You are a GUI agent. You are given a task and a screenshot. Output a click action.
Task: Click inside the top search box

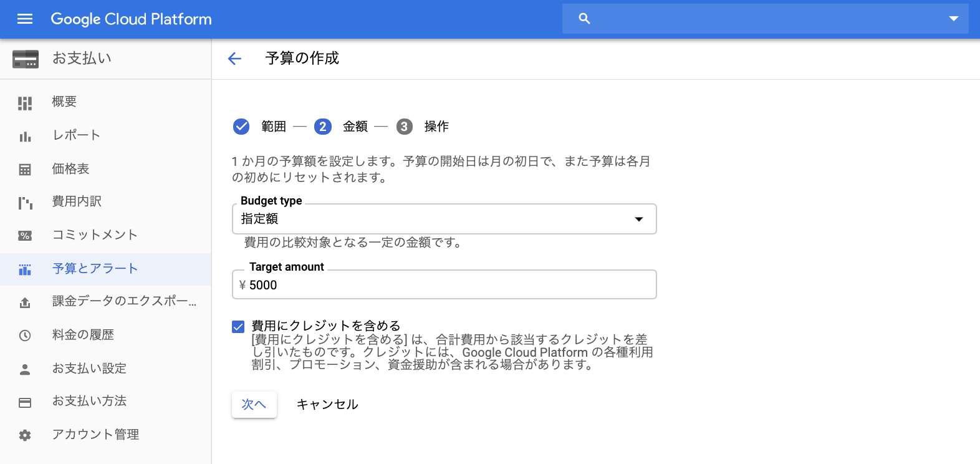(766, 19)
